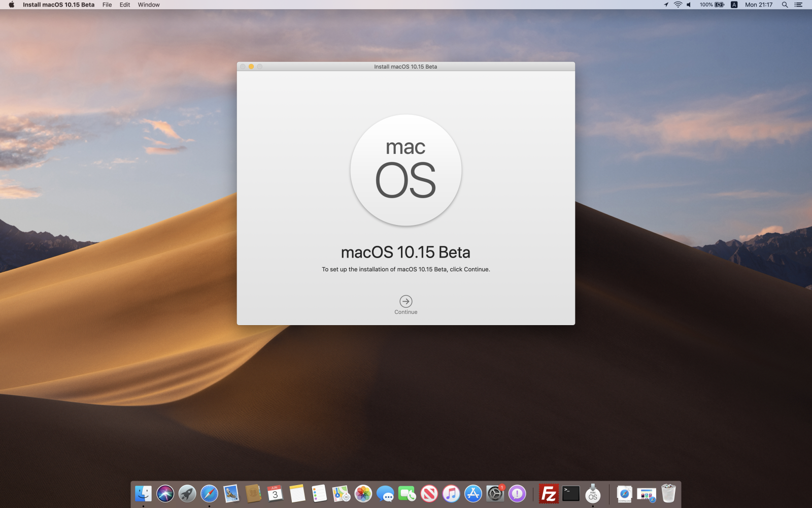Screen dimensions: 812x508
Task: Click the installer window title bar text
Action: point(405,67)
